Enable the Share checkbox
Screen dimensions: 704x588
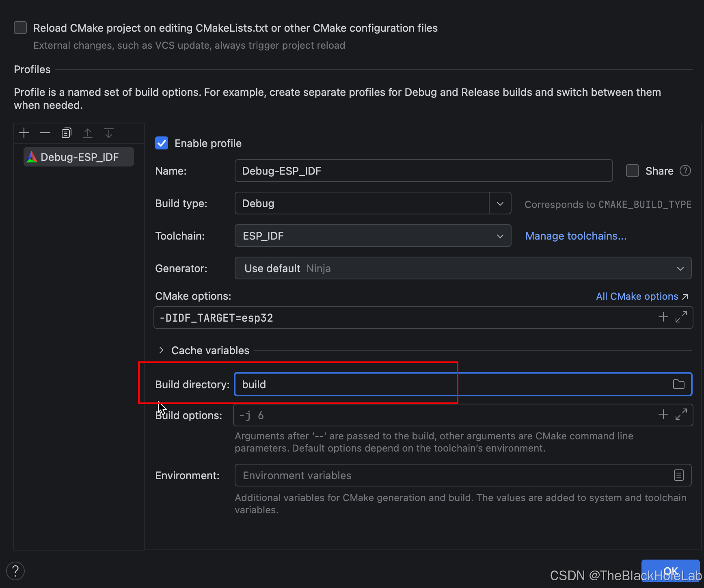tap(633, 171)
